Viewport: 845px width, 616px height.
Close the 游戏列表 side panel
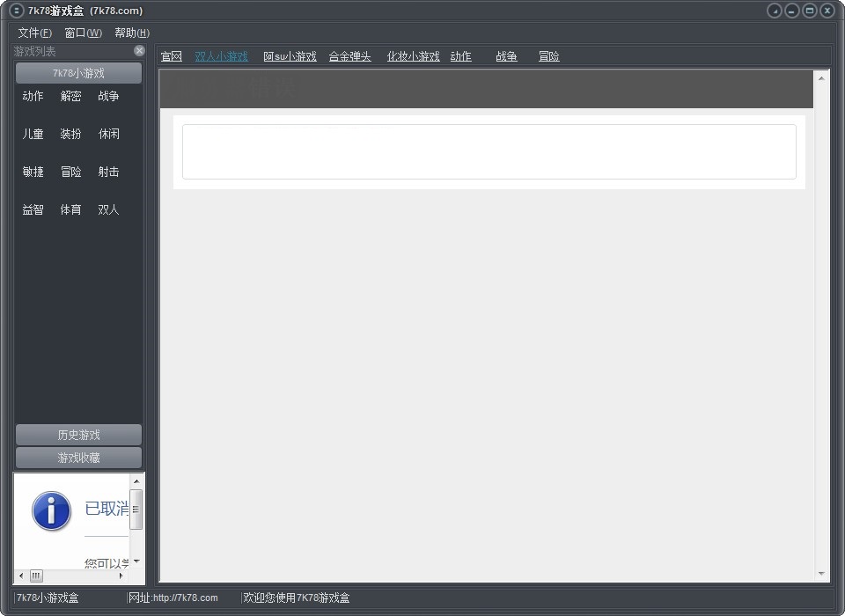tap(139, 51)
